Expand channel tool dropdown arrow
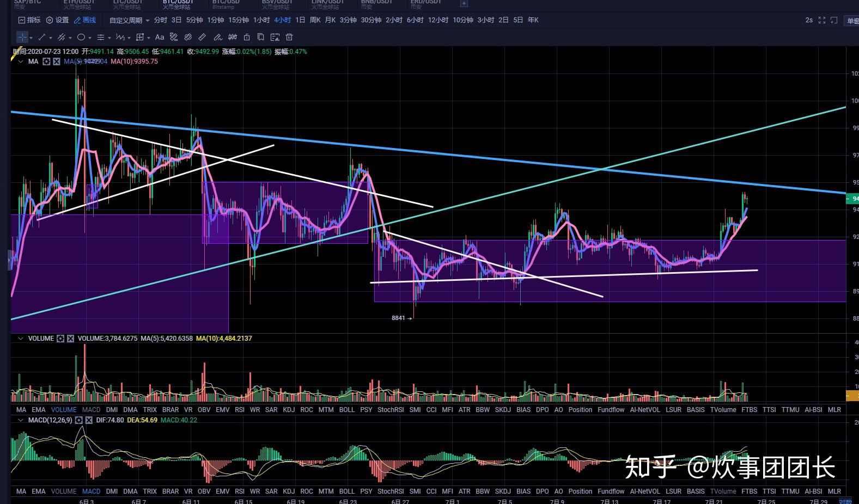Screen dimensions: 859x504 coord(70,38)
